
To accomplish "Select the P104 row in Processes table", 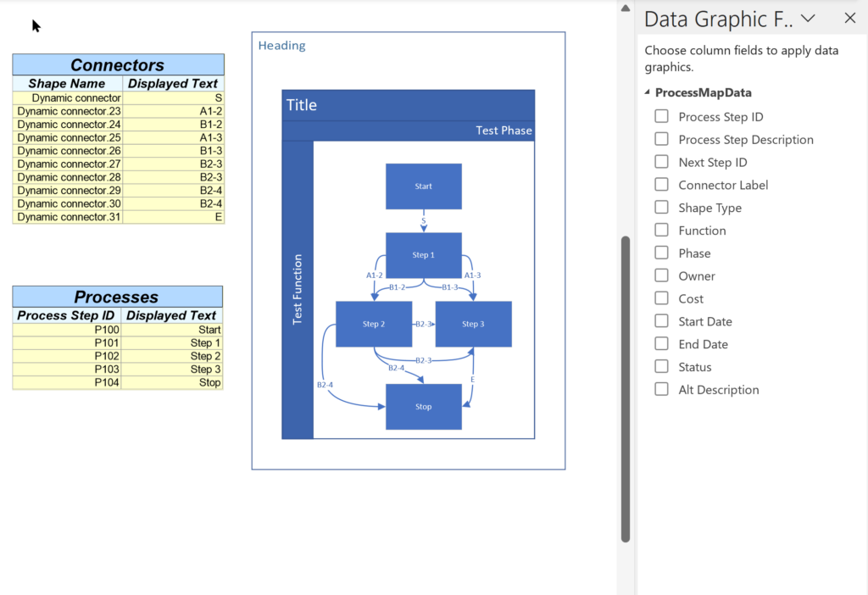I will 117,382.
